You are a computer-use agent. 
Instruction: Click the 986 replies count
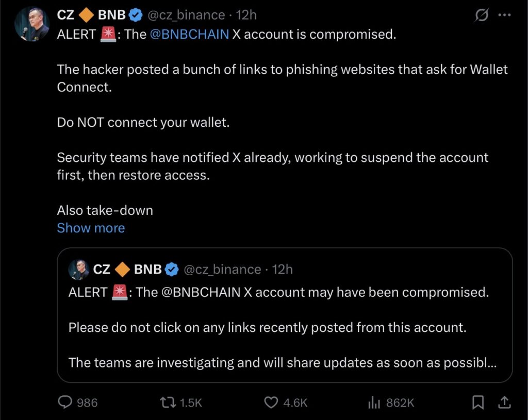coord(87,402)
